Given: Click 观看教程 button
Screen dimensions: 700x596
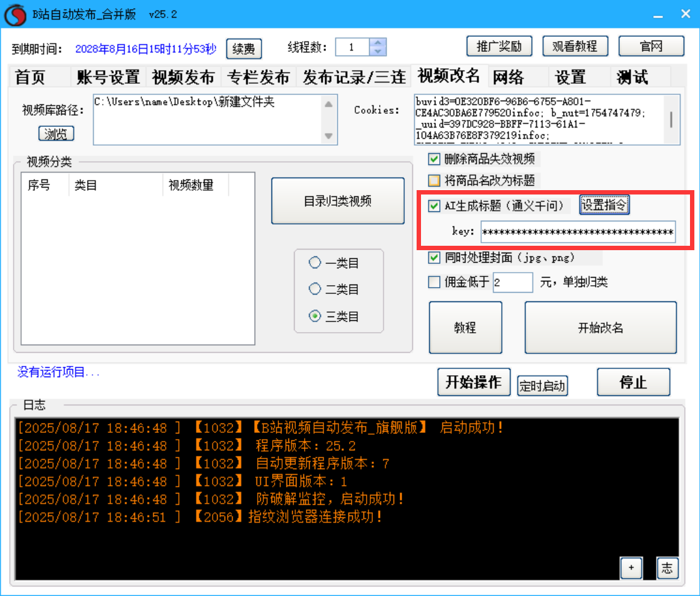Looking at the screenshot, I should click(575, 46).
